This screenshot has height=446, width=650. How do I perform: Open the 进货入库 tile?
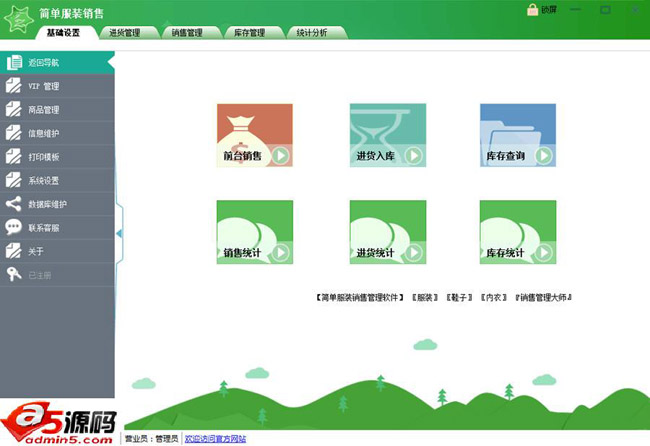(388, 135)
